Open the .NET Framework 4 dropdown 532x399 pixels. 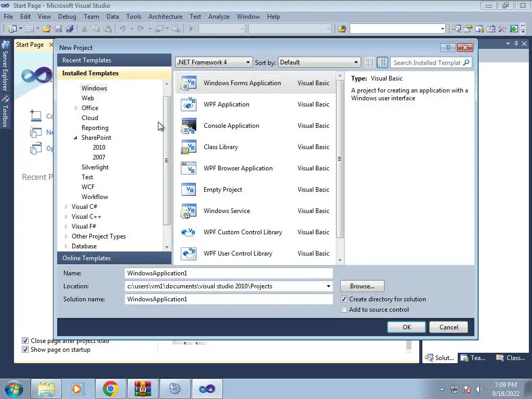[x=214, y=62]
